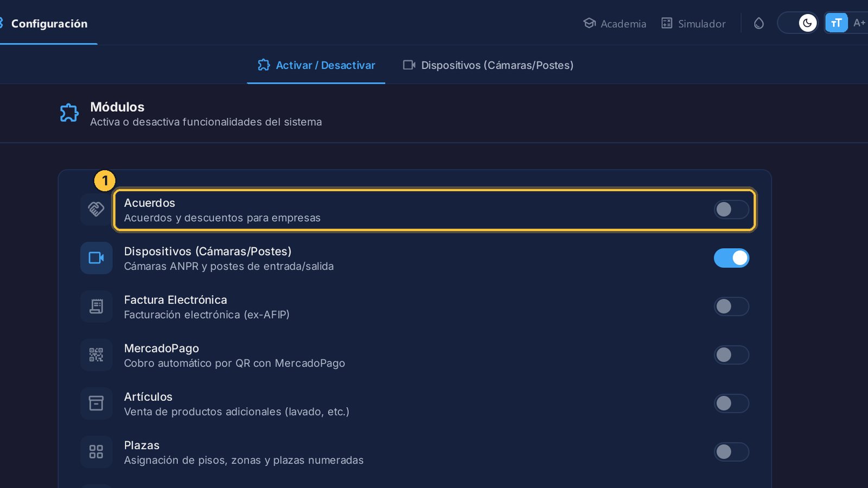Click the A+ font increase icon
The width and height of the screenshot is (868, 488).
859,23
